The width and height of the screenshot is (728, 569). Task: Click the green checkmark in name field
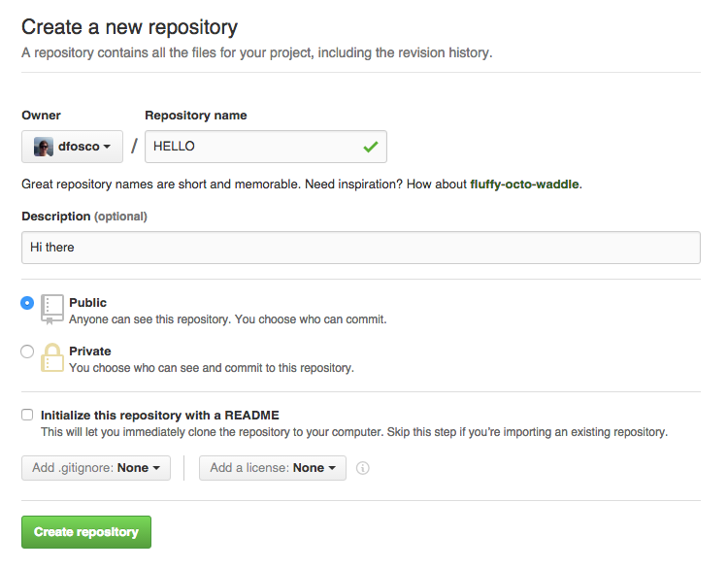click(x=370, y=147)
